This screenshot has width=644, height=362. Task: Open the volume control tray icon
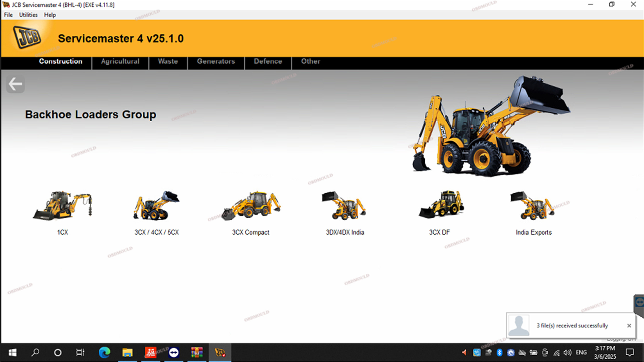[567, 353]
